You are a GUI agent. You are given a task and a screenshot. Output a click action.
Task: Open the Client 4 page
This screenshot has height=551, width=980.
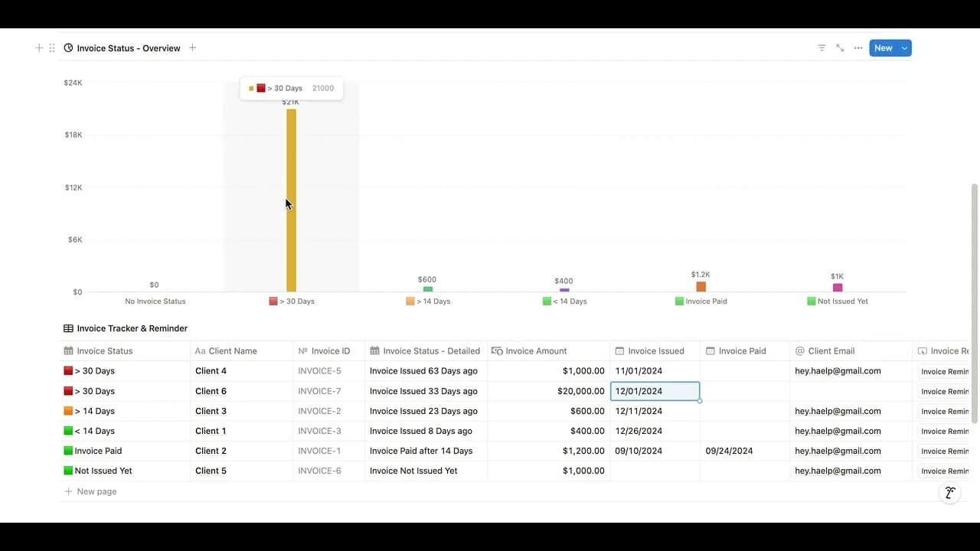pyautogui.click(x=211, y=371)
